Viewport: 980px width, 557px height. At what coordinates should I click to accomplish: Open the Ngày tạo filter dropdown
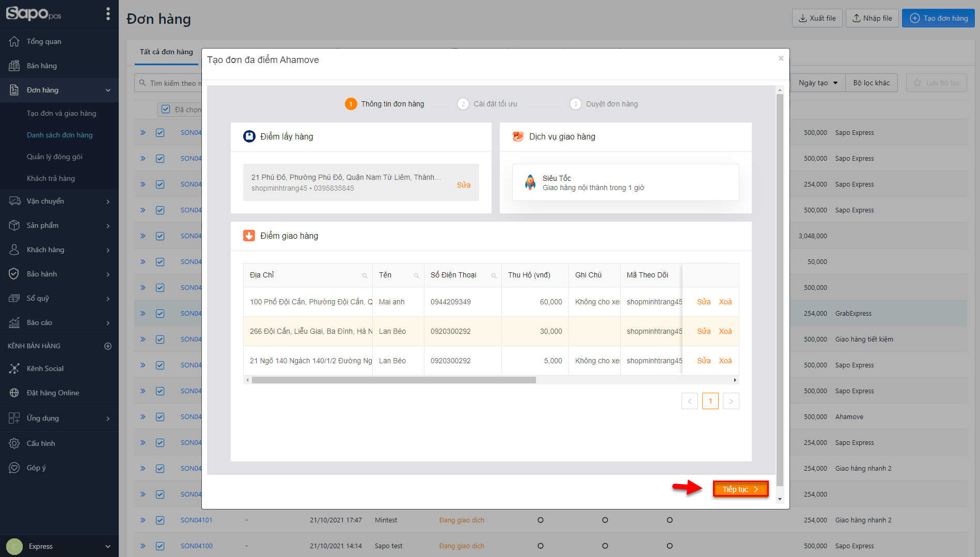point(818,83)
